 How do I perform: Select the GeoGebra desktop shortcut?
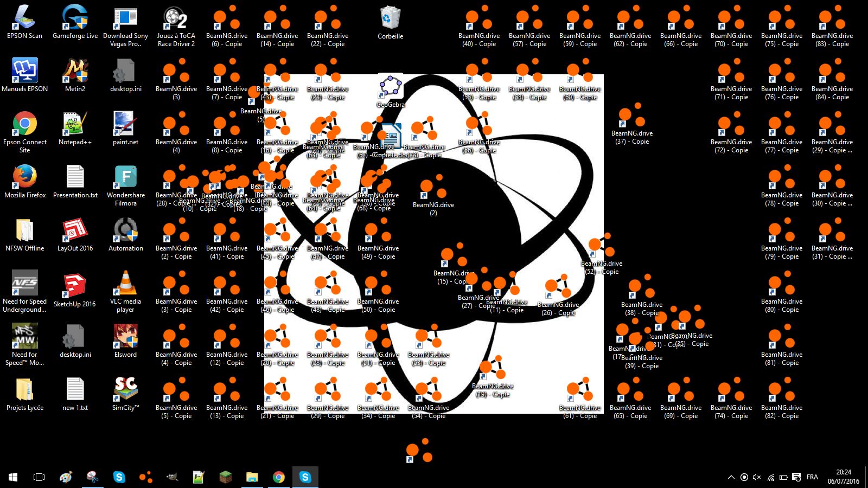390,91
